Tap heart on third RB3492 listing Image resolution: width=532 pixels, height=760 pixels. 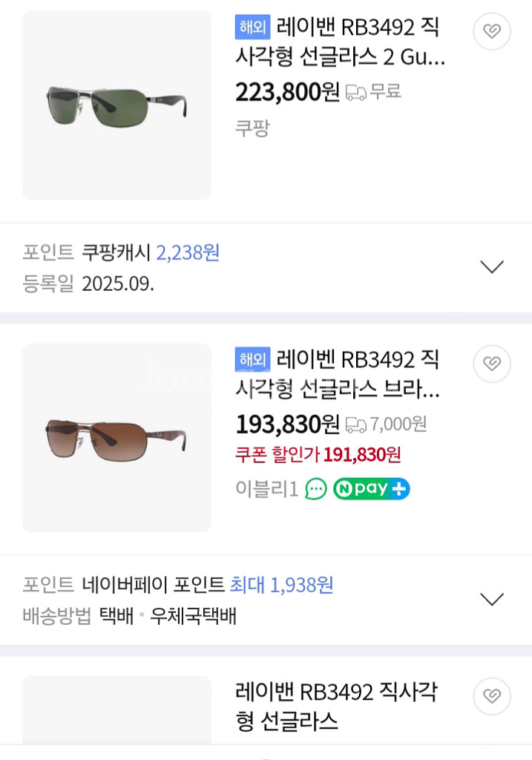[x=491, y=696]
